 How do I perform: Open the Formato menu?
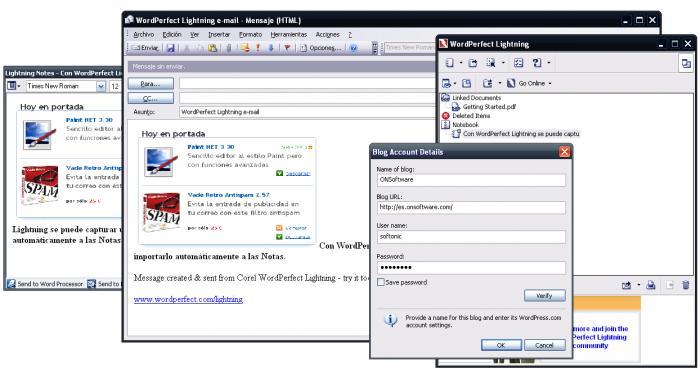coord(250,34)
